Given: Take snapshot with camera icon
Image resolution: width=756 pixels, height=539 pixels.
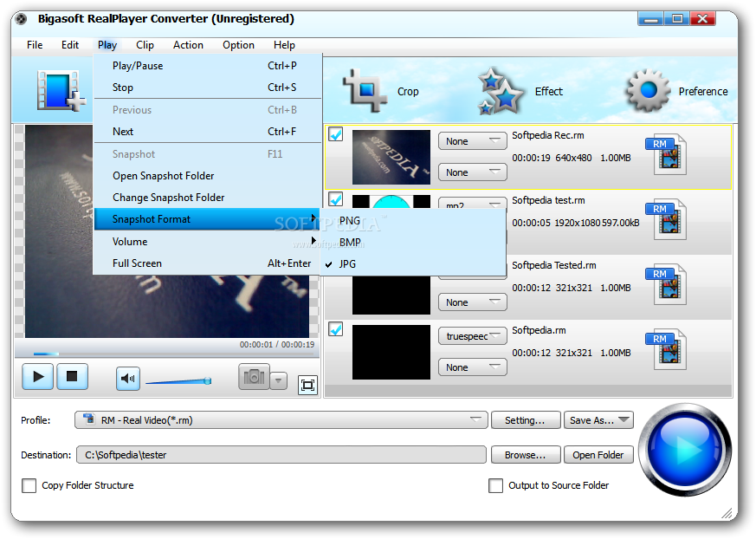Looking at the screenshot, I should [254, 377].
